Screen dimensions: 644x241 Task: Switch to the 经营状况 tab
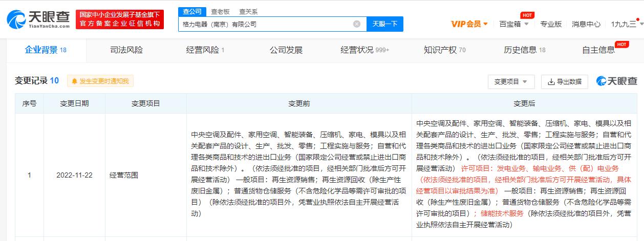coord(365,50)
